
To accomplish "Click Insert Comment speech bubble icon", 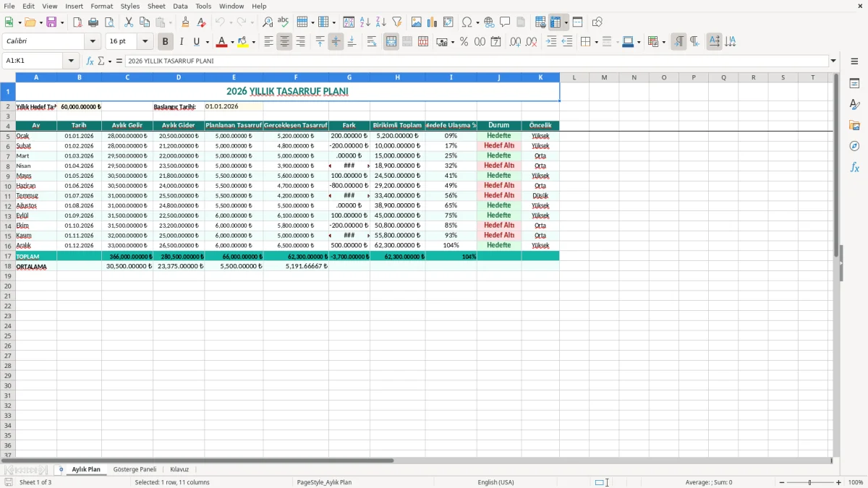I will [x=505, y=22].
